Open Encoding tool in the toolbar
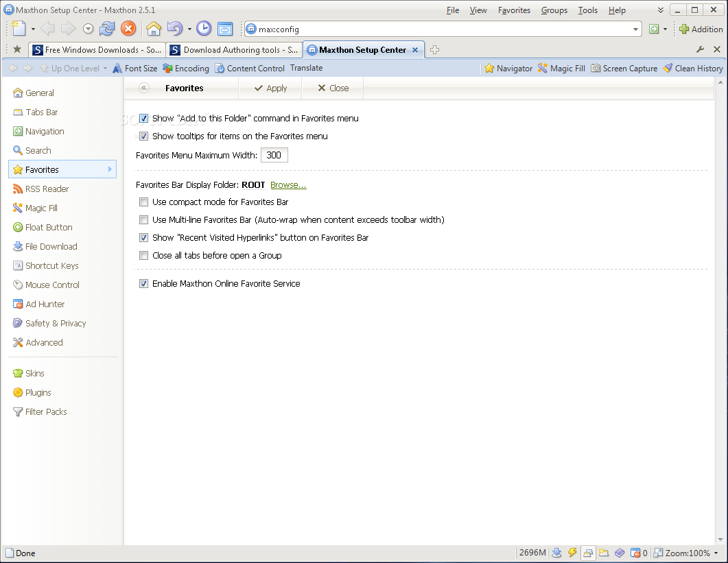Screen dimensions: 728x563 pos(186,68)
